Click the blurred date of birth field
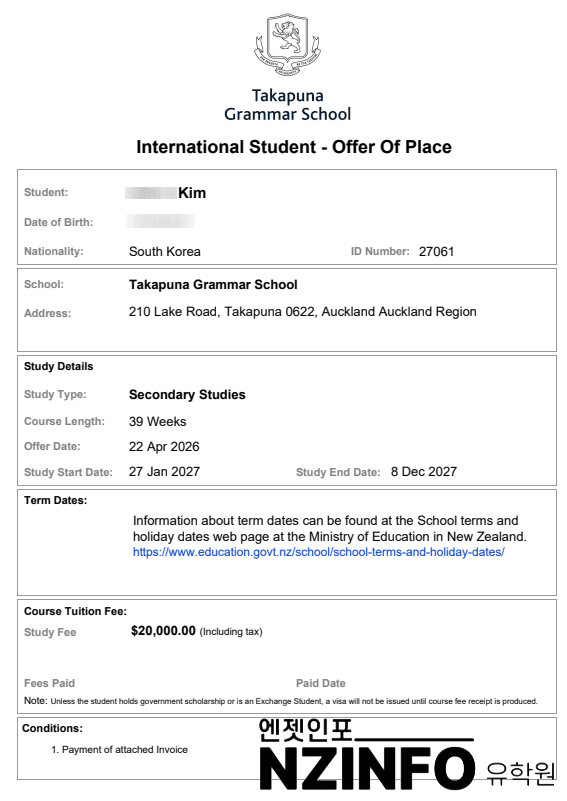Image resolution: width=567 pixels, height=801 pixels. pyautogui.click(x=160, y=222)
